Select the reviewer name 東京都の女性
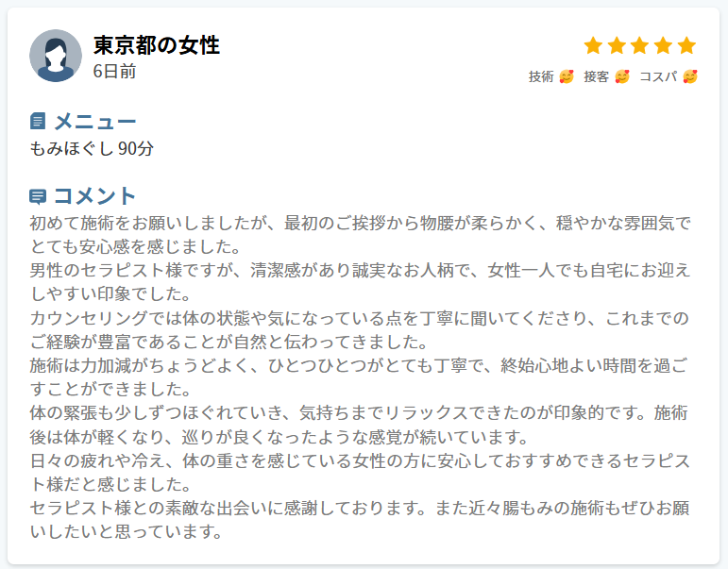 (156, 44)
